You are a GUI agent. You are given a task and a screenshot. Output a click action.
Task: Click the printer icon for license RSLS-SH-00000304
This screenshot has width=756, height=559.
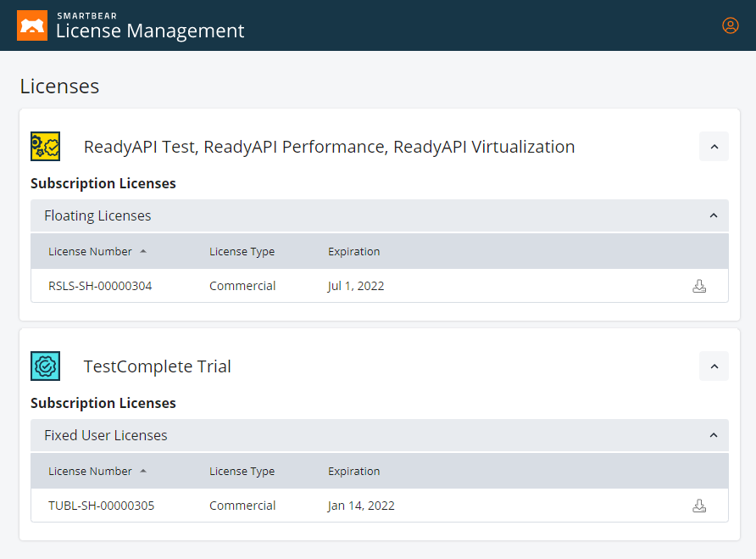coord(699,286)
